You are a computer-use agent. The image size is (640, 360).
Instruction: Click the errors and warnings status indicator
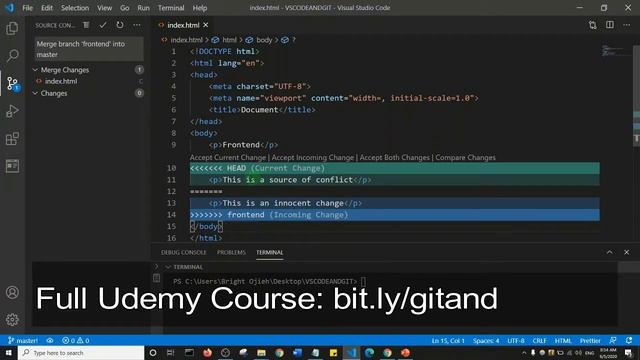(76, 340)
